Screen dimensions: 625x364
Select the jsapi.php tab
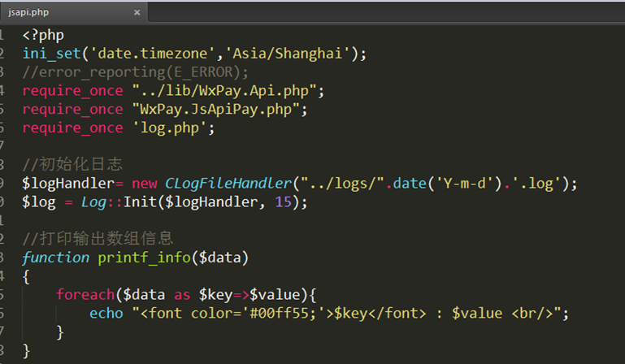tap(74, 12)
